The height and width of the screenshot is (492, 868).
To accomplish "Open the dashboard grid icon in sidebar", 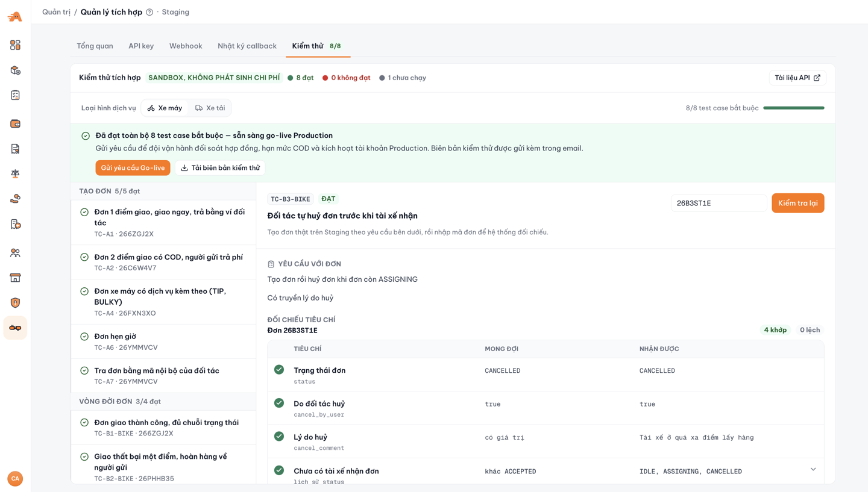I will coord(15,45).
